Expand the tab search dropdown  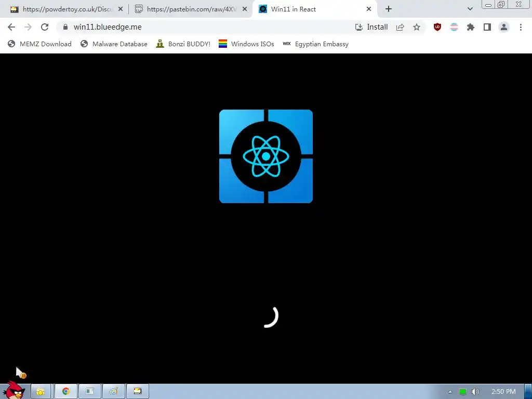(x=470, y=9)
